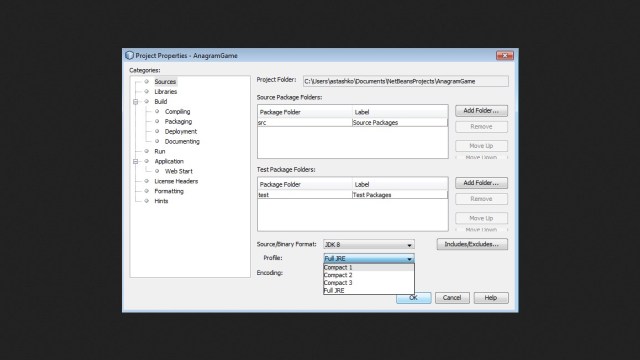Click the Project Folder path field

coord(406,81)
